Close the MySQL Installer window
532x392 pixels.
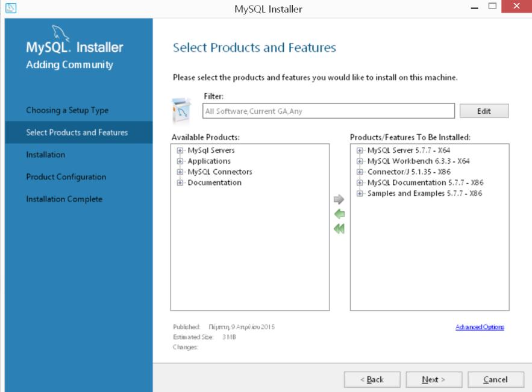(x=516, y=6)
